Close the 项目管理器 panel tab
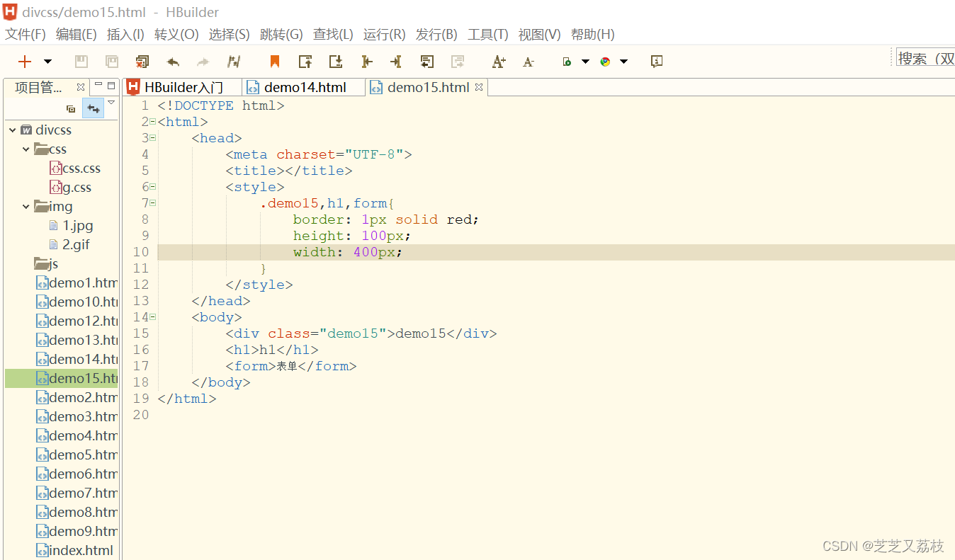 click(x=81, y=87)
